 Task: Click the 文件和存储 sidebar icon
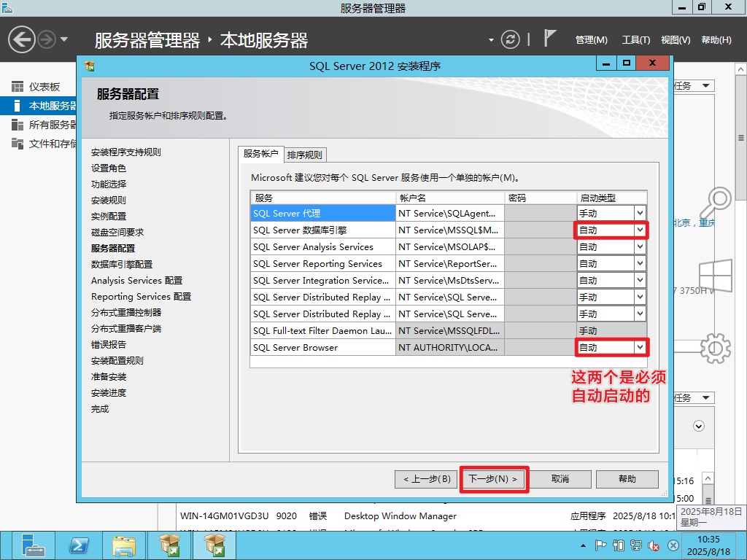pos(18,144)
